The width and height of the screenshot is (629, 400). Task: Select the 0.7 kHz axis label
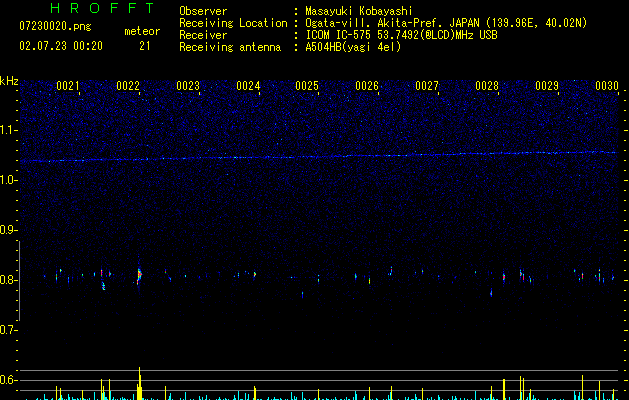click(8, 330)
